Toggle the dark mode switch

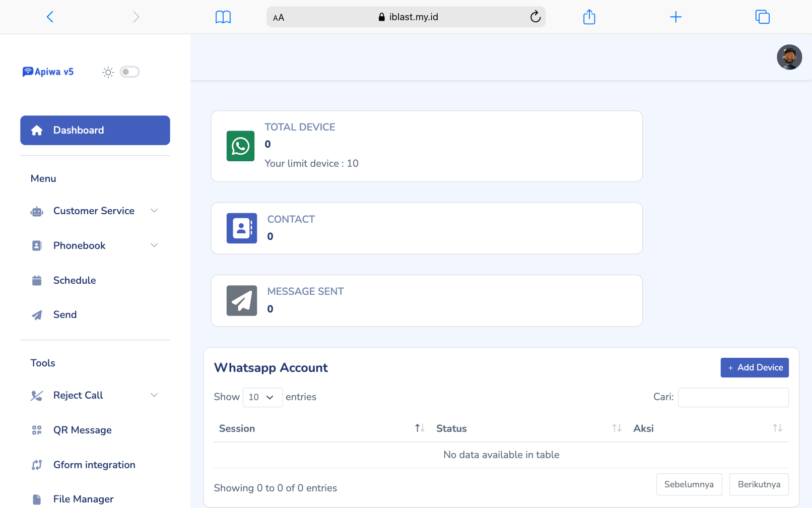[129, 72]
